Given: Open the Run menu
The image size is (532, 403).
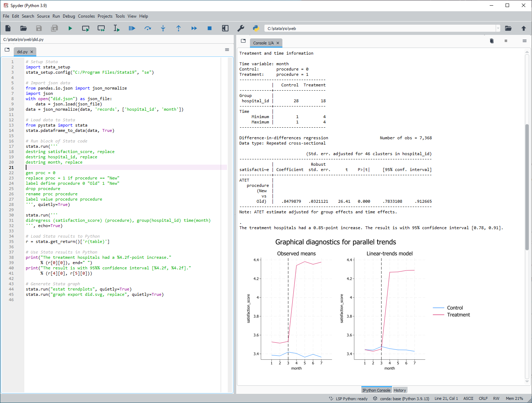Looking at the screenshot, I should click(56, 16).
